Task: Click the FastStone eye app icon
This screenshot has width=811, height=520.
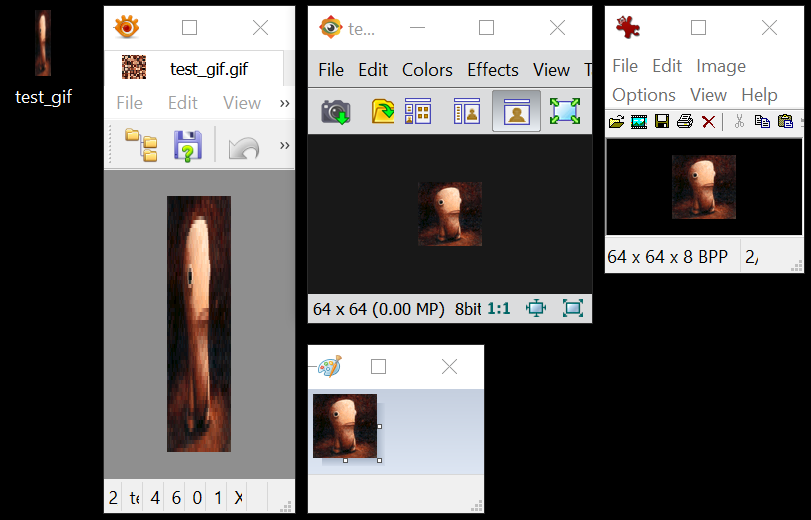Action: pyautogui.click(x=331, y=27)
